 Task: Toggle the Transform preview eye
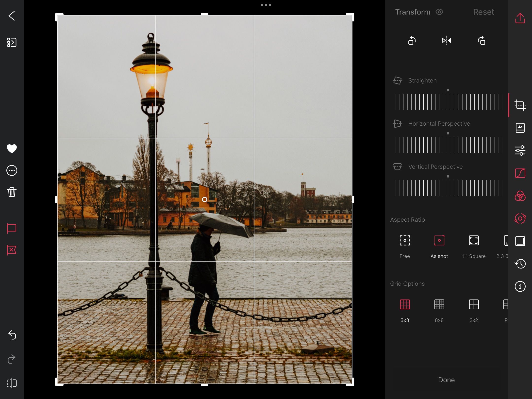(x=440, y=12)
